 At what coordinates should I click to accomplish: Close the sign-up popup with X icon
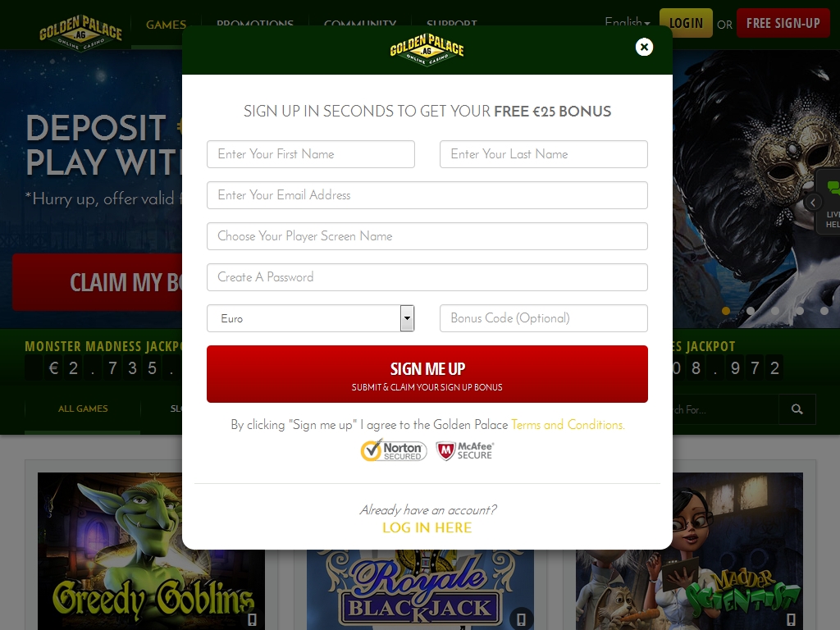click(644, 47)
